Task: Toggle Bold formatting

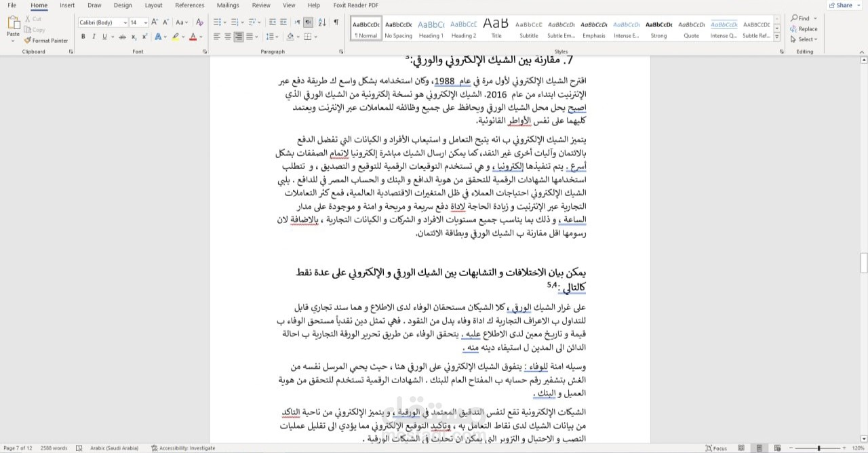Action: [83, 37]
